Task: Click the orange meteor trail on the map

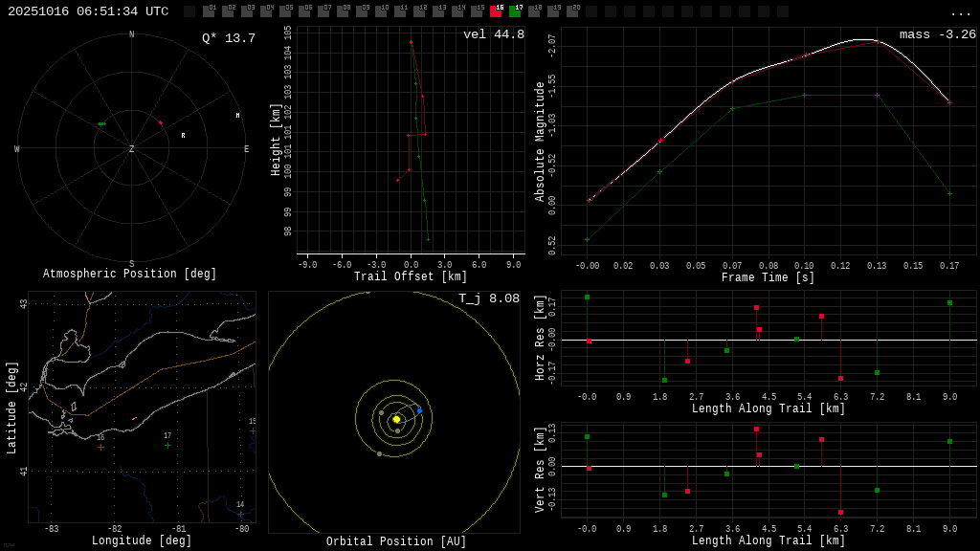Action: pyautogui.click(x=134, y=418)
